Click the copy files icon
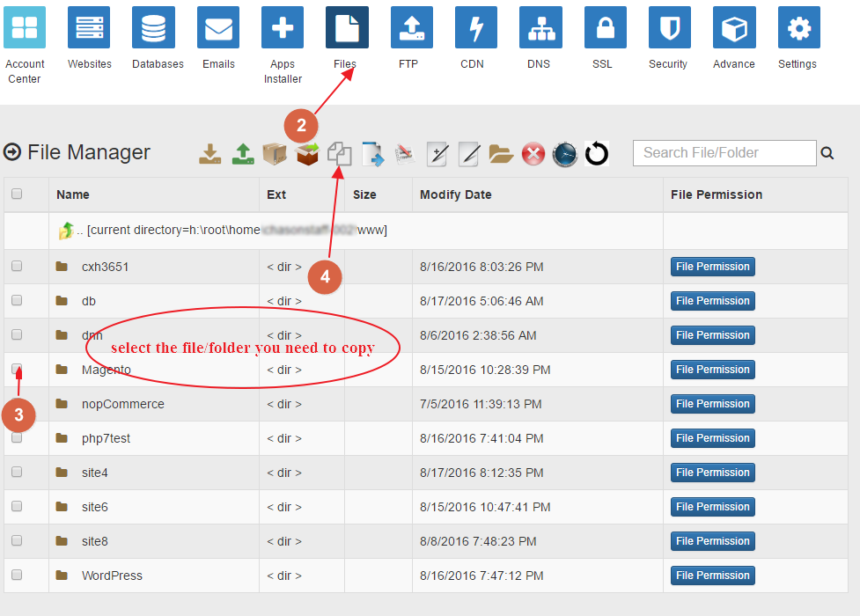The width and height of the screenshot is (860, 616). click(340, 154)
